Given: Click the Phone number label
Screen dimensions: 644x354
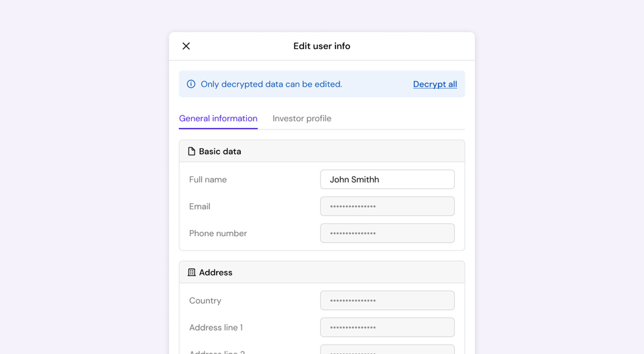Looking at the screenshot, I should (x=218, y=233).
